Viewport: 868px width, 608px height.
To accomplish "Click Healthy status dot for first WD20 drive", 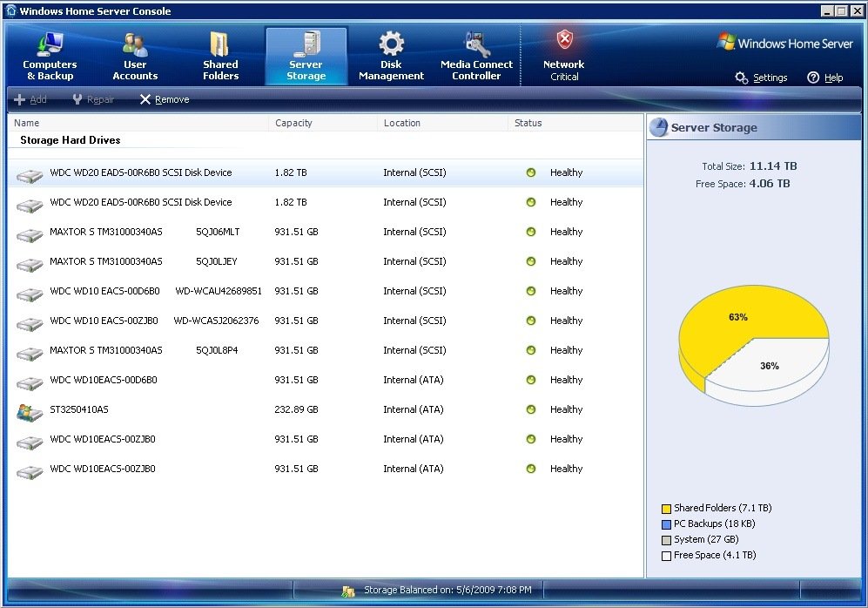I will pos(531,172).
